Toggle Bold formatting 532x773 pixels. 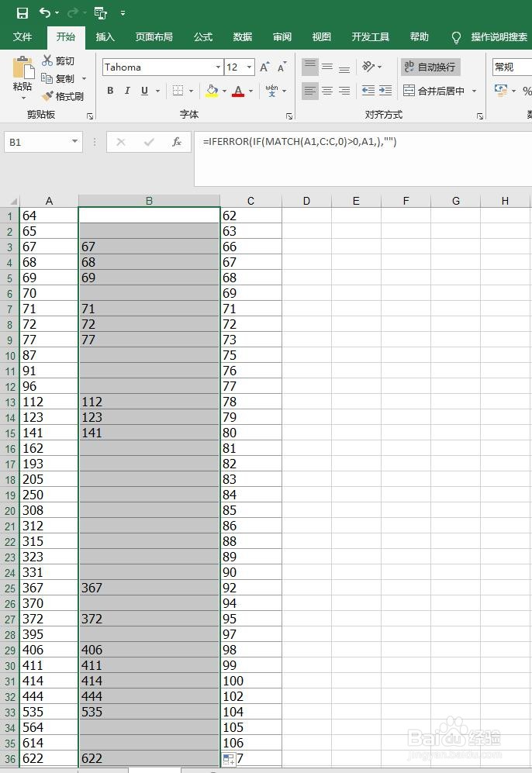[110, 91]
